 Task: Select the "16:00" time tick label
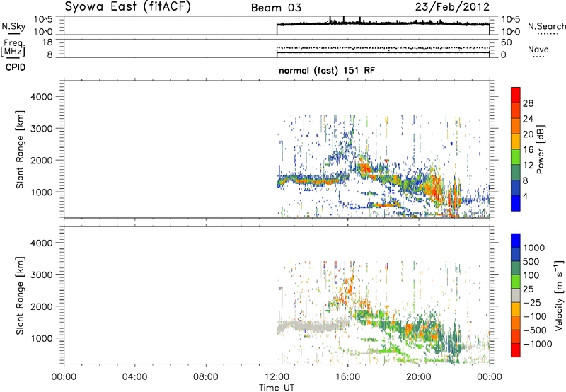coord(347,377)
